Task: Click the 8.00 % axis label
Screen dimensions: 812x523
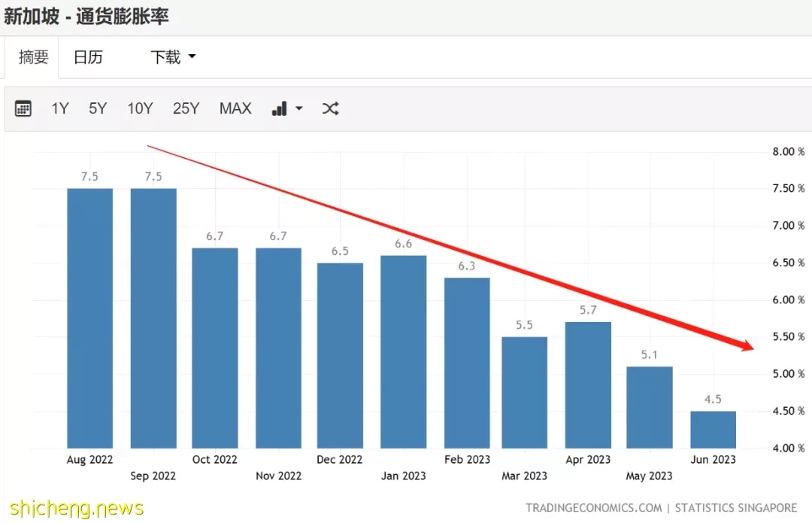Action: click(788, 151)
